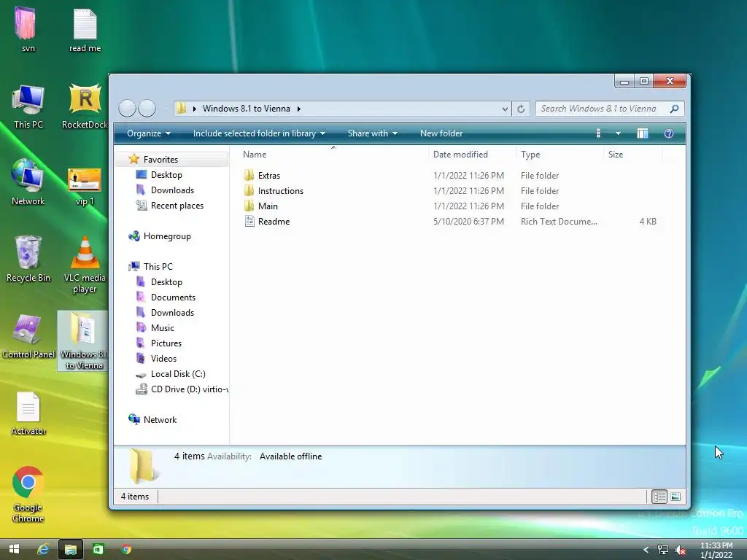Click the muted volume tray icon
The width and height of the screenshot is (747, 560).
tap(681, 550)
